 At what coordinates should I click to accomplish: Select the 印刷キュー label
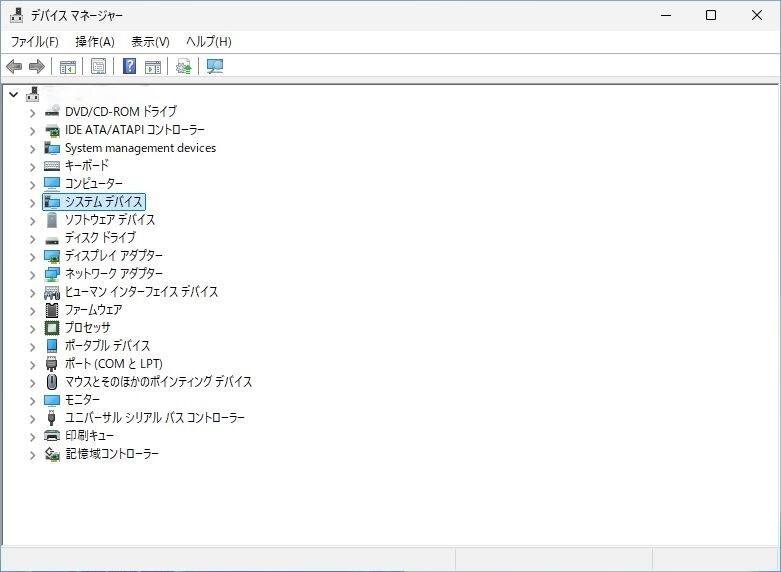[89, 436]
